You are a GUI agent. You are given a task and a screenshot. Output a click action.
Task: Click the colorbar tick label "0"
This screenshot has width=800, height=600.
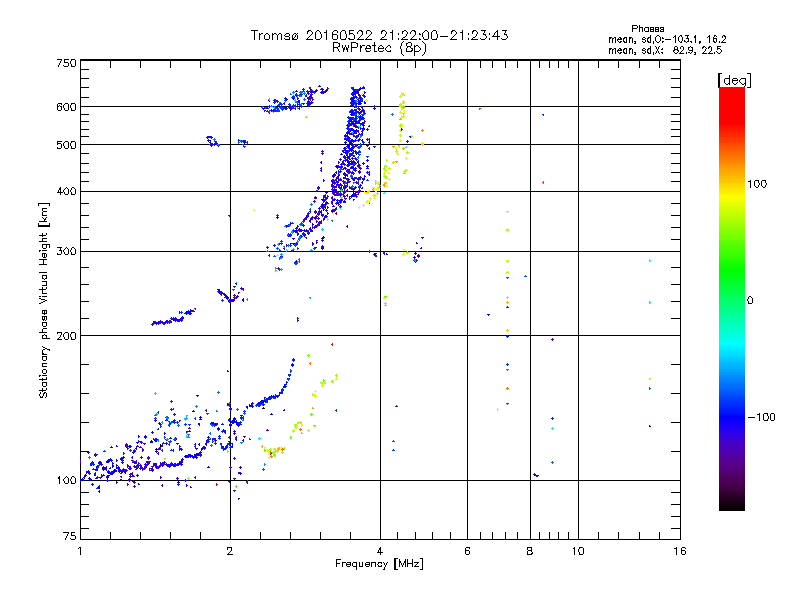[x=750, y=300]
